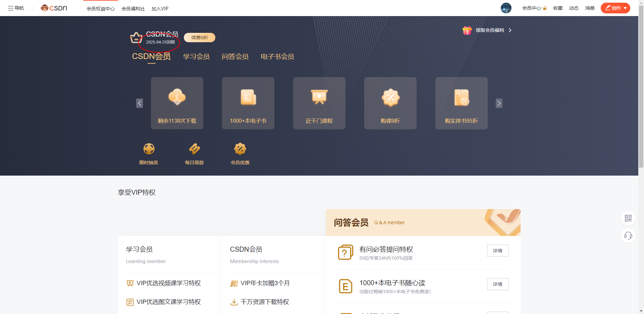
Task: Click the CSDN会员 Membership interests card title
Action: (246, 249)
